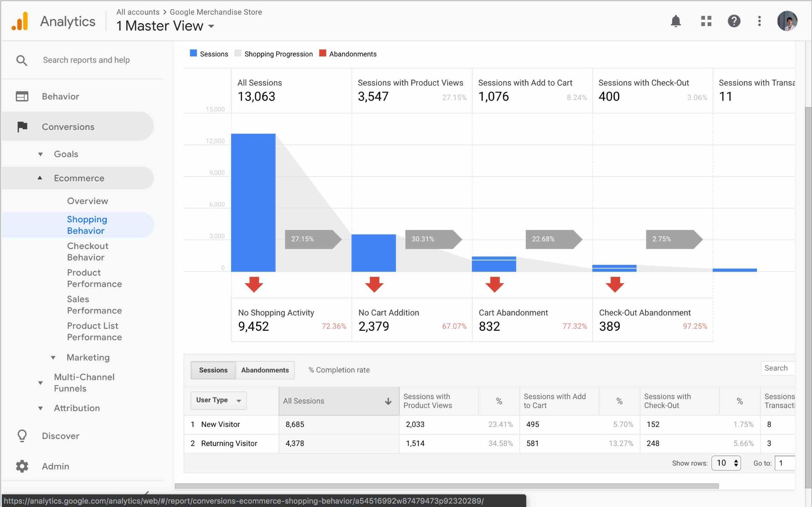The width and height of the screenshot is (812, 507).
Task: Open Admin gear icon
Action: 22,466
